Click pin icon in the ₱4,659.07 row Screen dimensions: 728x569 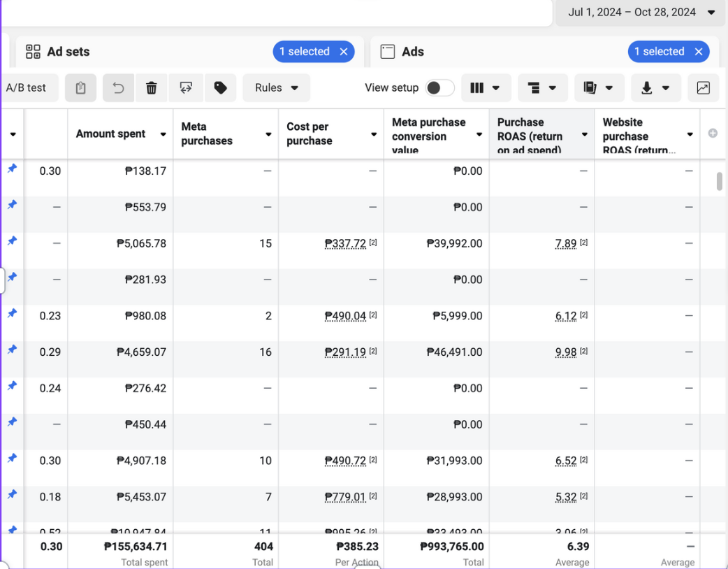(x=12, y=350)
